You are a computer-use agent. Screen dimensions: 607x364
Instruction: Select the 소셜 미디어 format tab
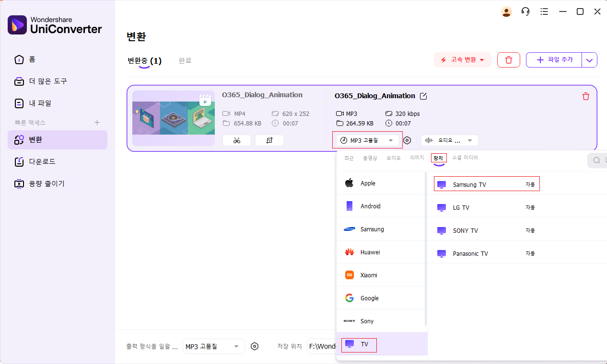(x=465, y=158)
